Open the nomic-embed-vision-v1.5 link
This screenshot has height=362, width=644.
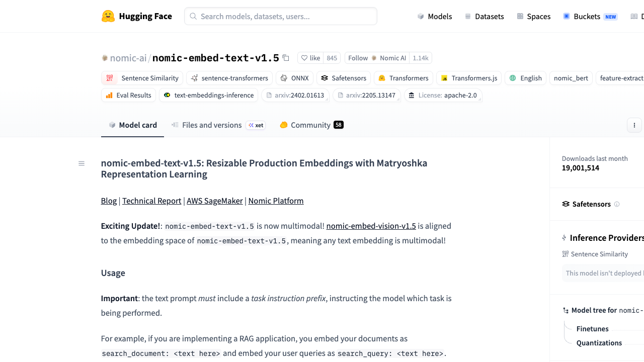click(x=371, y=226)
